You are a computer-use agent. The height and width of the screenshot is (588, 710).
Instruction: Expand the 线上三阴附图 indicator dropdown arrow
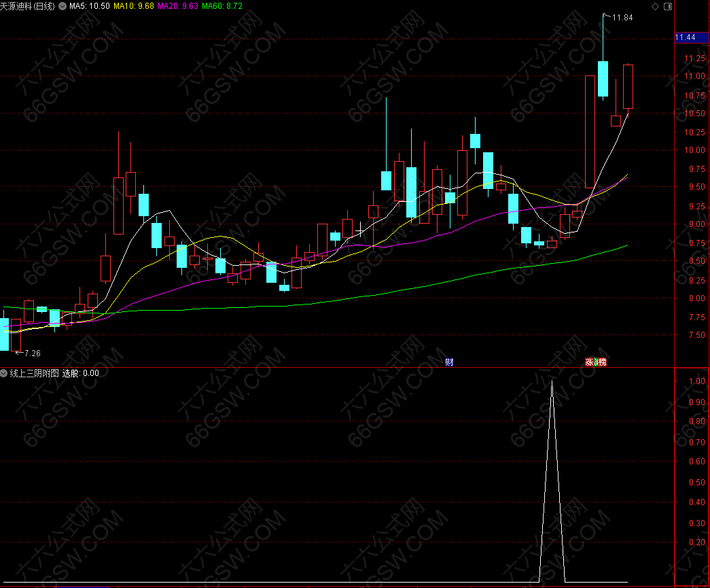[x=4, y=373]
